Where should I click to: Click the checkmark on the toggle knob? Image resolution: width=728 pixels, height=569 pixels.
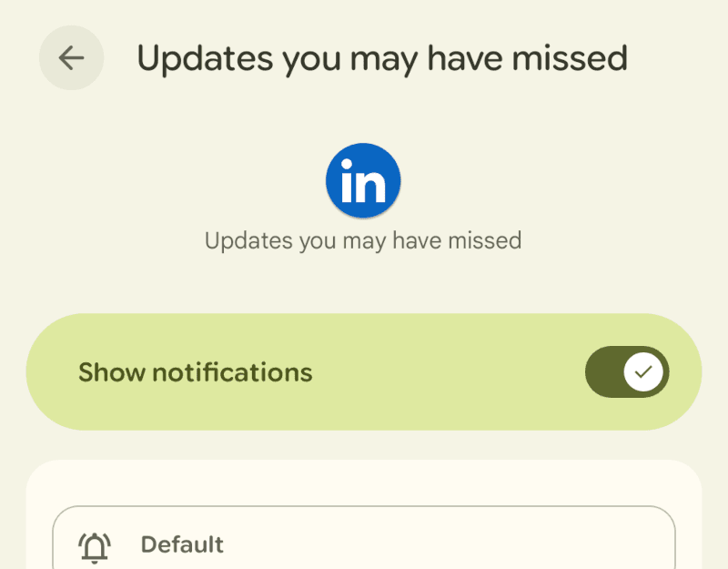pyautogui.click(x=644, y=372)
